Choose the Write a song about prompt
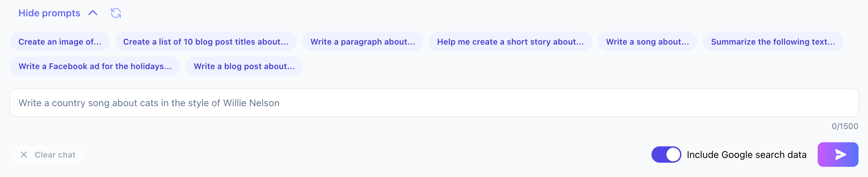868x177 pixels. tap(647, 42)
